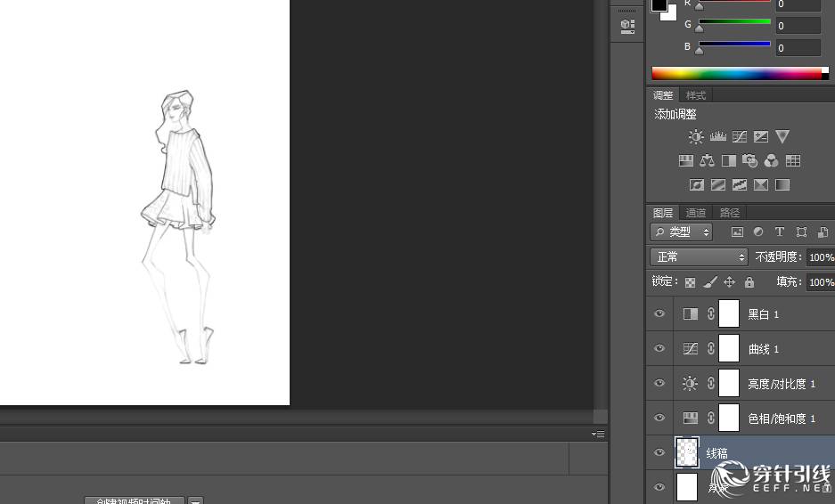The width and height of the screenshot is (835, 504).
Task: Add a Color Balance adjustment with the scales icon
Action: [x=707, y=161]
